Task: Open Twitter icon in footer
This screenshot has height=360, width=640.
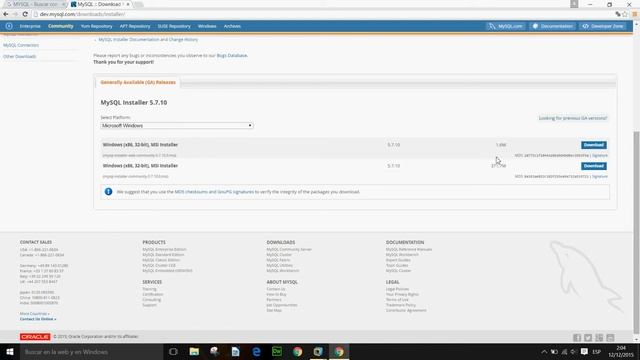Action: click(x=588, y=338)
